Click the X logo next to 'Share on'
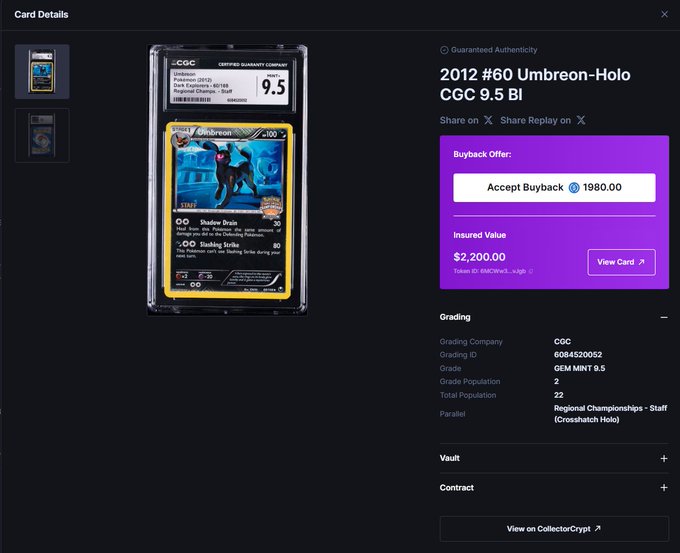The height and width of the screenshot is (553, 680). point(488,120)
